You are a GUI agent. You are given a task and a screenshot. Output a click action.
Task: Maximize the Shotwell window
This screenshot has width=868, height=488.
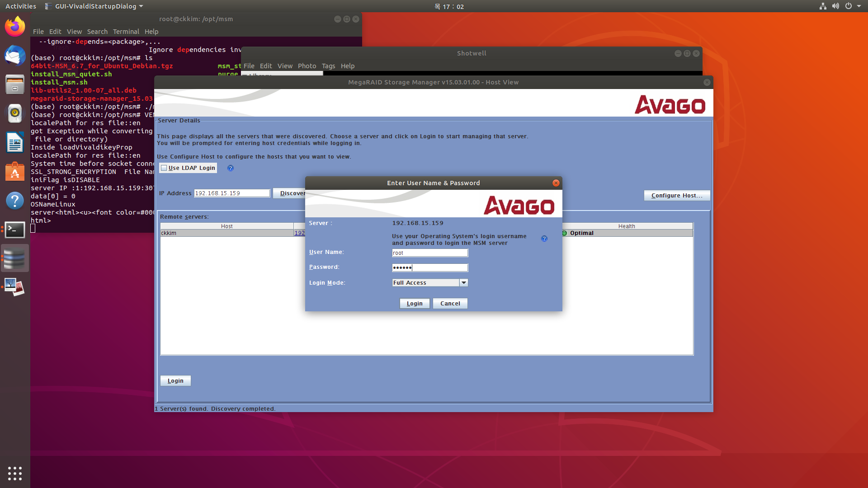click(x=687, y=53)
